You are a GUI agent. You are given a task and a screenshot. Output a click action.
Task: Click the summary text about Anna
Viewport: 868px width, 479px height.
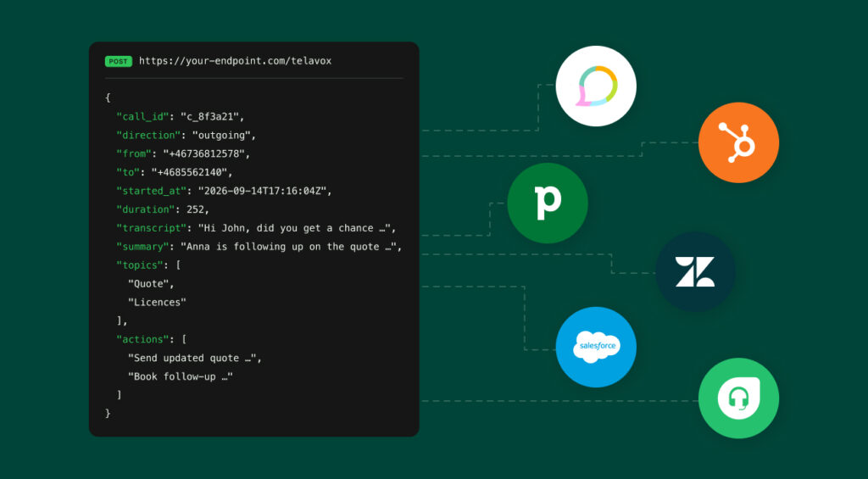288,247
